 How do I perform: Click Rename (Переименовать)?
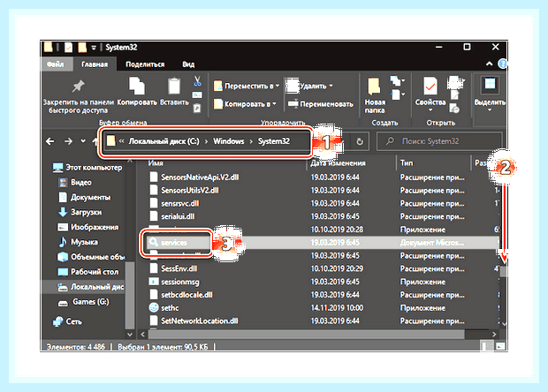pos(320,104)
